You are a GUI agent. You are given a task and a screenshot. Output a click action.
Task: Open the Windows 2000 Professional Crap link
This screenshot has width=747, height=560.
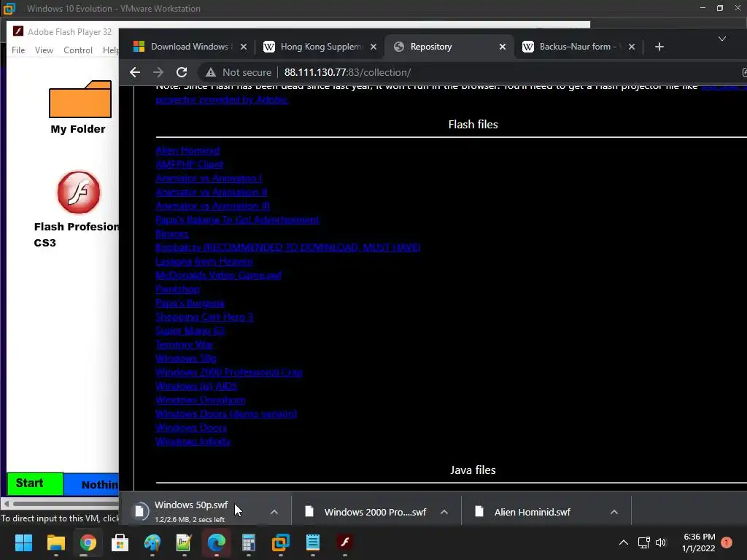(x=228, y=372)
